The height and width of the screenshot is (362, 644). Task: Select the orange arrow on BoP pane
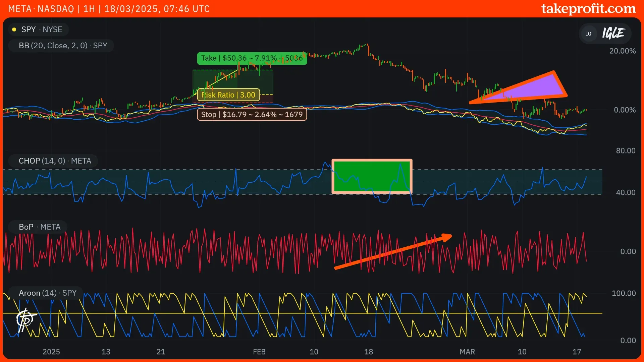click(x=392, y=252)
